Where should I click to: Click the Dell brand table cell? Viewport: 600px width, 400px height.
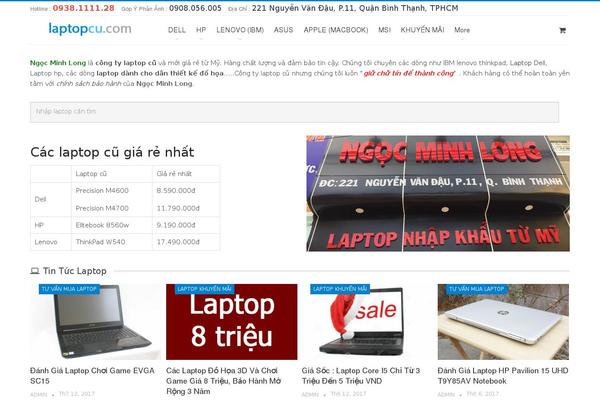[51, 199]
